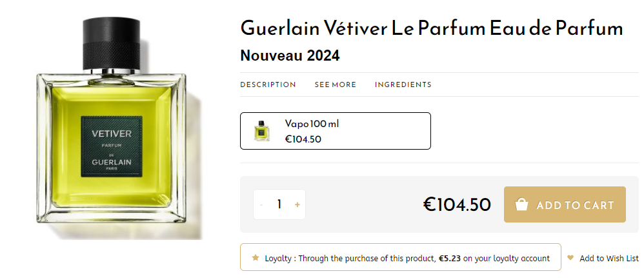Click the €5.23 loyalty amount
Screen dimensions: 644x278
(450, 258)
